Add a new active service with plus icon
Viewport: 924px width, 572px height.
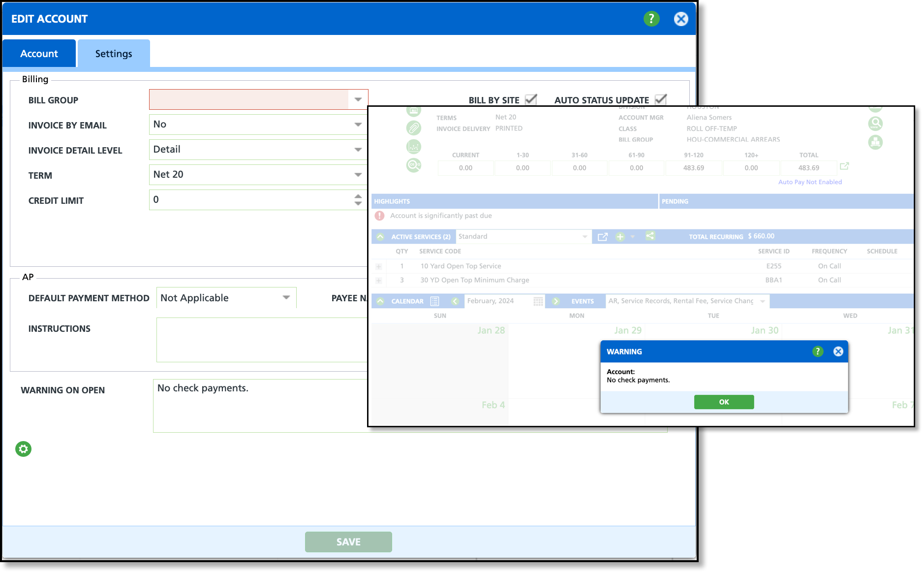click(x=620, y=237)
